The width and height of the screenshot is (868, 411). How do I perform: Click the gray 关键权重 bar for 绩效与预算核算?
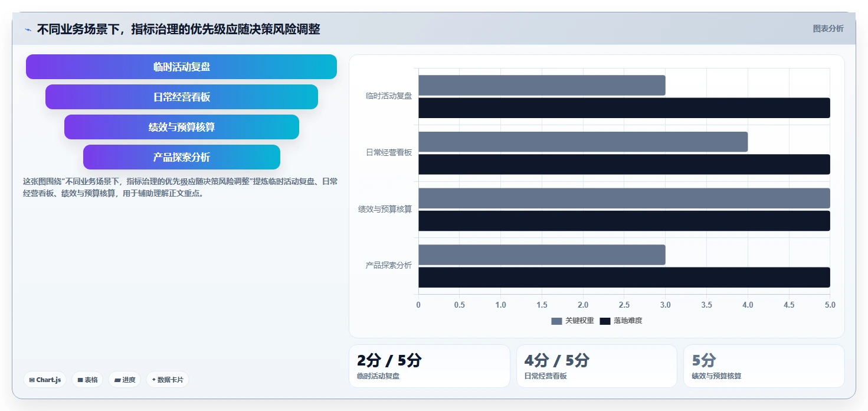(x=624, y=198)
